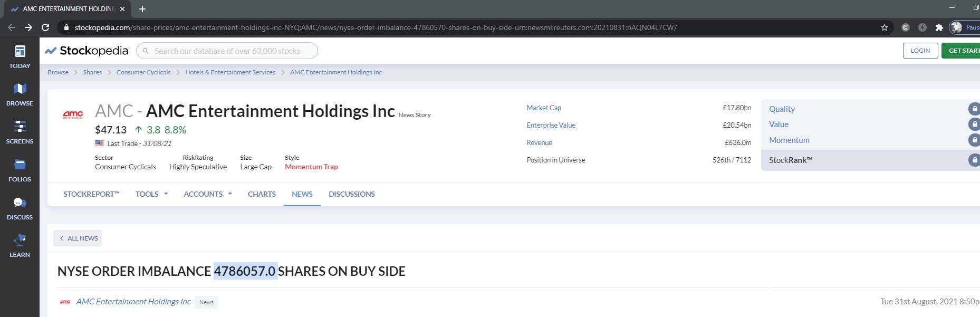Click the Highly Speculative risk rating
Viewport: 980px width, 317px height.
click(198, 167)
